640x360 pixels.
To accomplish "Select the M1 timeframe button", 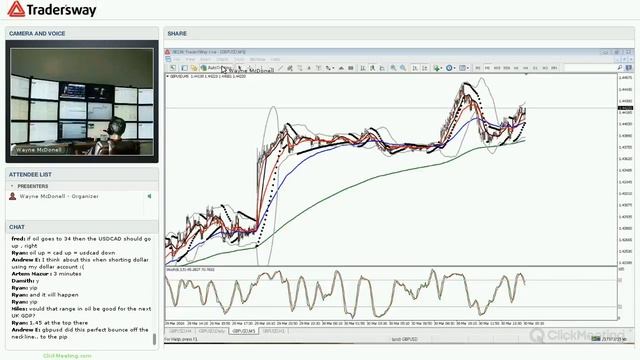I will point(478,68).
